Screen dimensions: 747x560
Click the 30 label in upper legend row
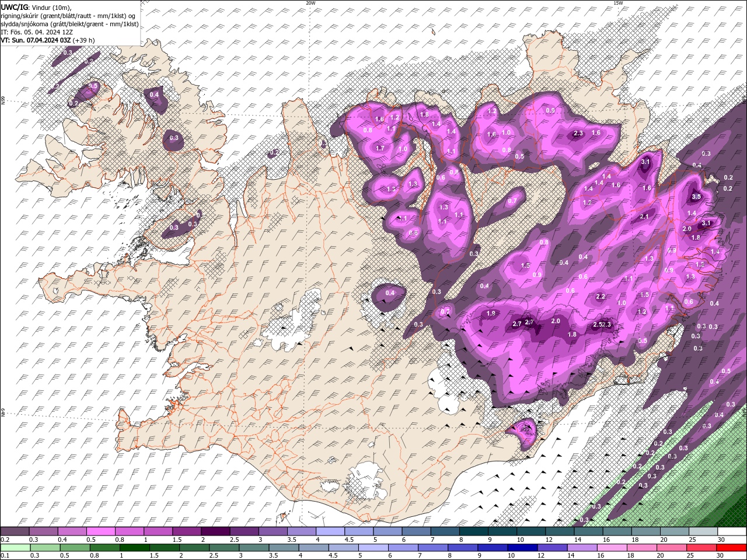point(721,540)
